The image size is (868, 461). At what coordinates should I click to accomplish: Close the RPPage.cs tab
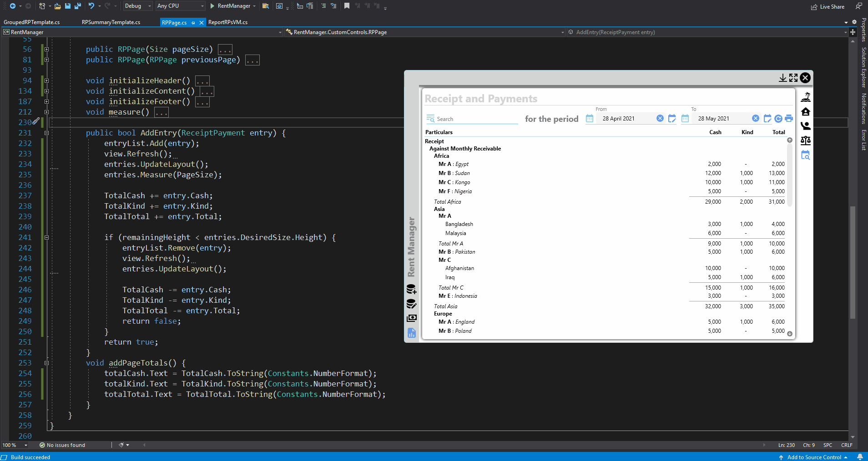tap(202, 22)
